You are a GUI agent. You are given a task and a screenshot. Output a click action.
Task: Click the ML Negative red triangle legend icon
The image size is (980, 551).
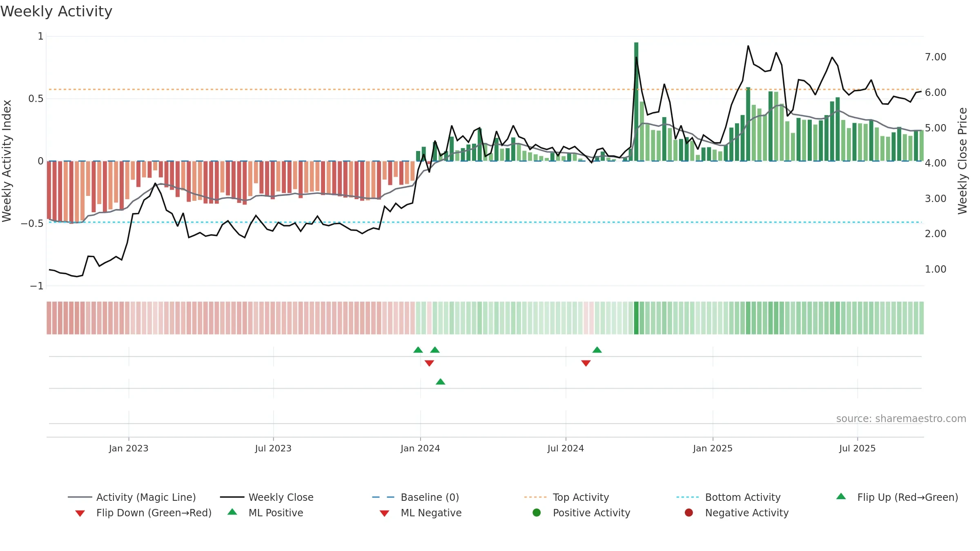coord(384,513)
